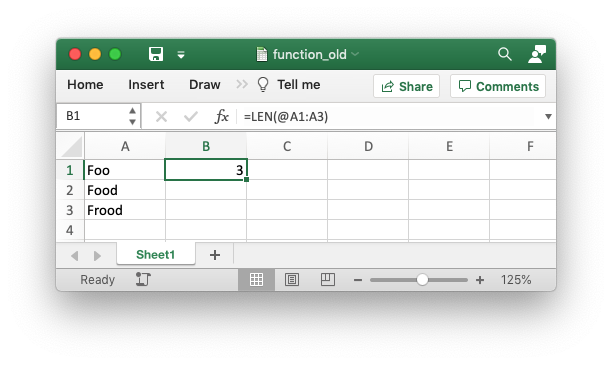The height and width of the screenshot is (365, 612).
Task: Open the function_old title dropdown chevron
Action: (x=355, y=54)
